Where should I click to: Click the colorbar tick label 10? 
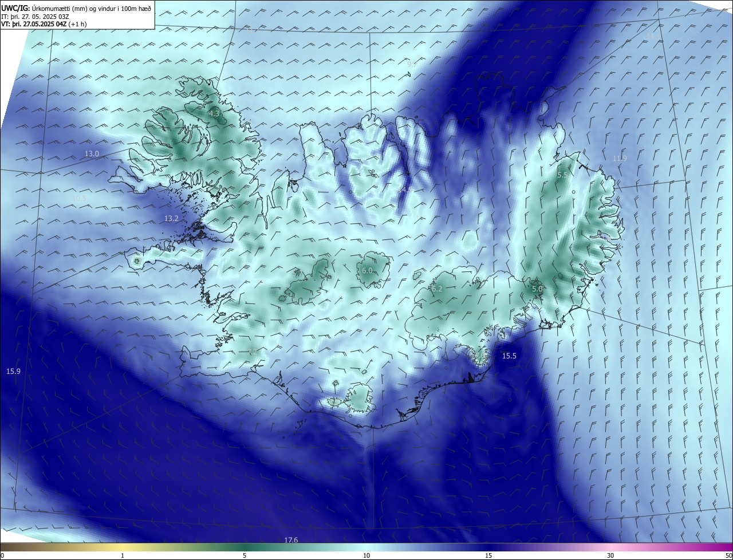click(x=366, y=555)
